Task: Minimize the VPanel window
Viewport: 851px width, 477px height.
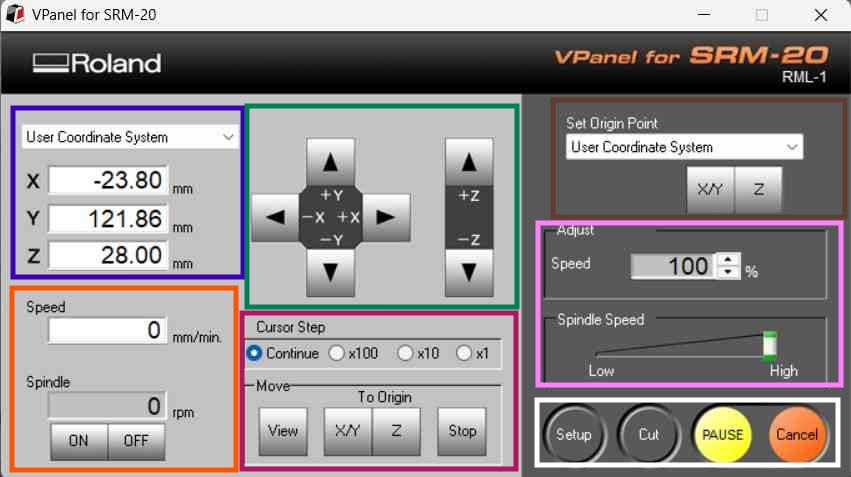Action: [x=704, y=15]
